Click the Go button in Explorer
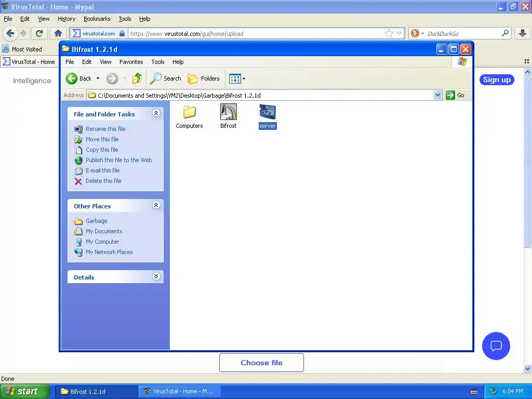Screen dimensions: 532x399 [x=455, y=96]
